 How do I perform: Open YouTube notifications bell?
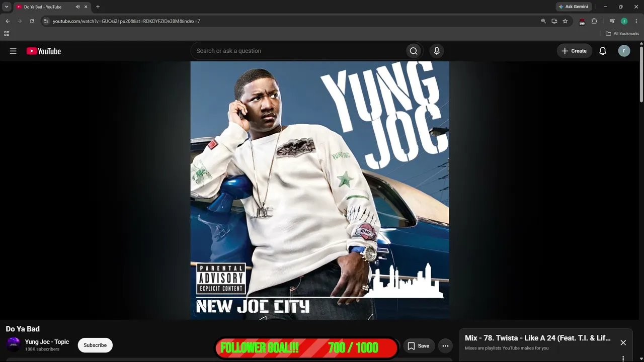[x=603, y=51]
